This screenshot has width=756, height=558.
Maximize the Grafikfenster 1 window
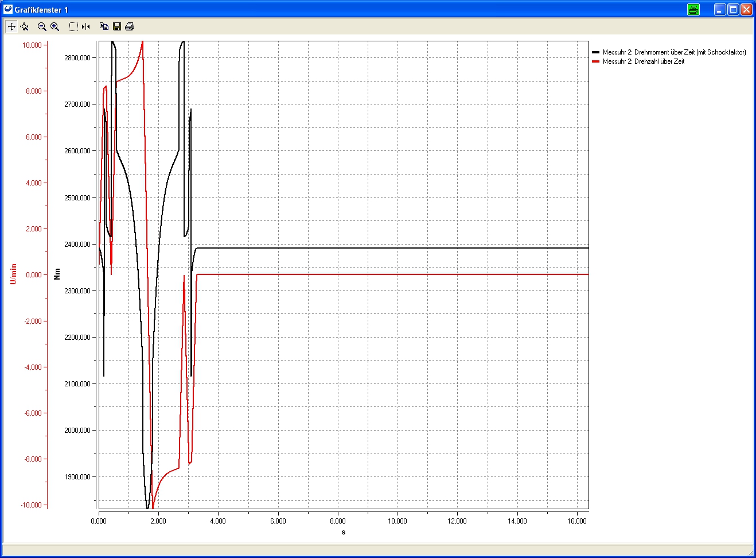[x=733, y=9]
